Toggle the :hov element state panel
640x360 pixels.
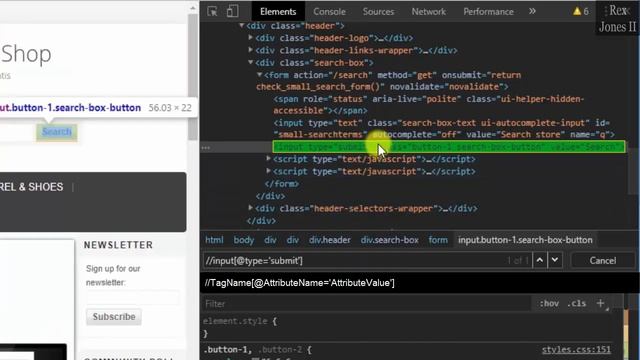[x=549, y=303]
